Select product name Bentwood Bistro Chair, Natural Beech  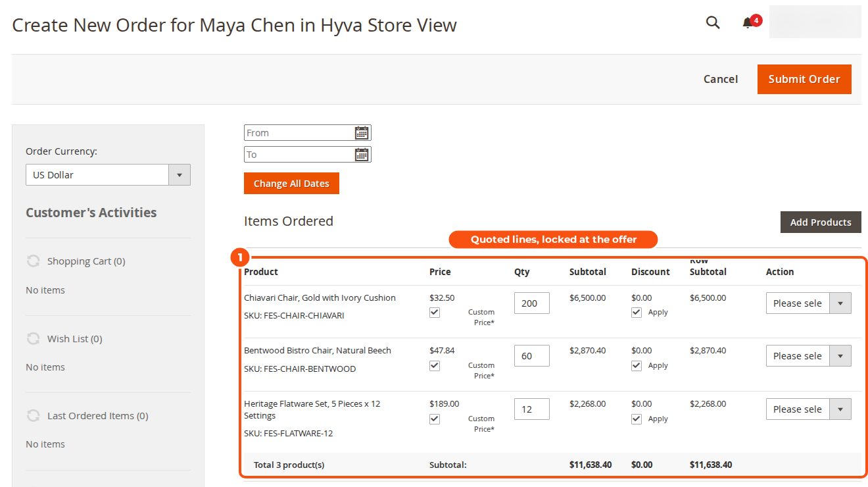[x=318, y=351]
